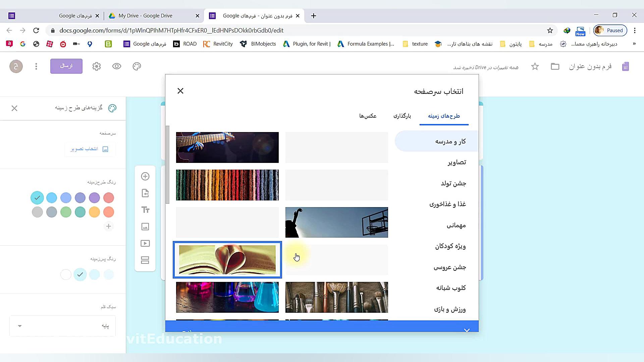Image resolution: width=644 pixels, height=362 pixels.
Task: Click the add image icon in floating toolbar
Action: tap(145, 226)
